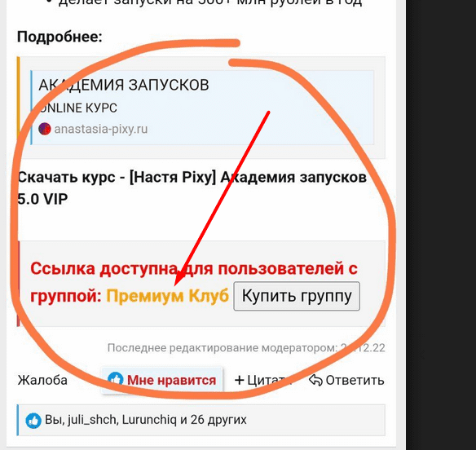Open user juli_shch's profile from the likes list
Viewport: 476px width, 450px height.
pyautogui.click(x=93, y=420)
